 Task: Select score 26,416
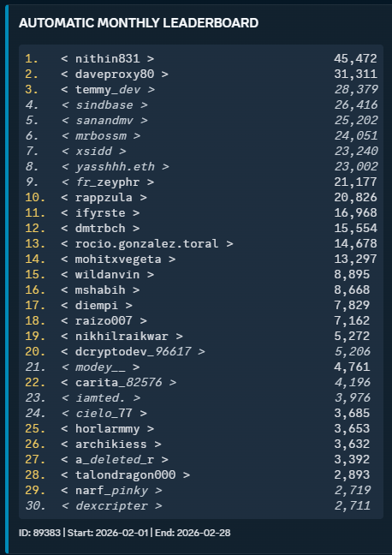356,105
